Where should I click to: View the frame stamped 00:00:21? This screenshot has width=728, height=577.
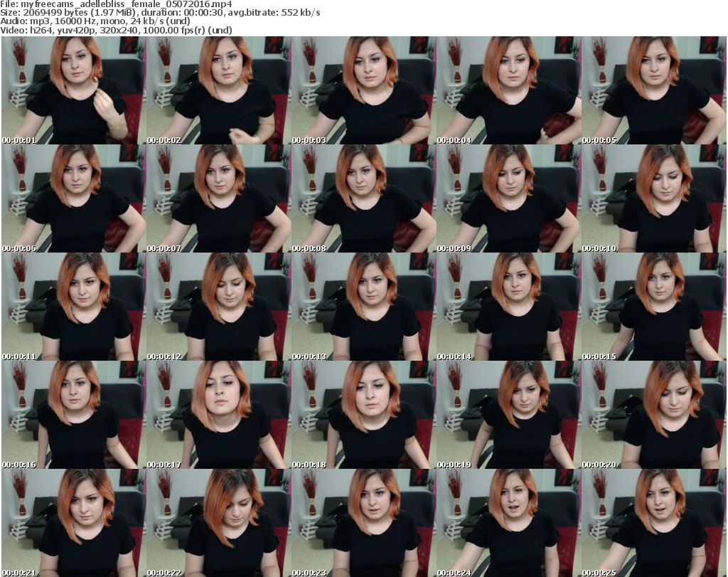pos(73,523)
